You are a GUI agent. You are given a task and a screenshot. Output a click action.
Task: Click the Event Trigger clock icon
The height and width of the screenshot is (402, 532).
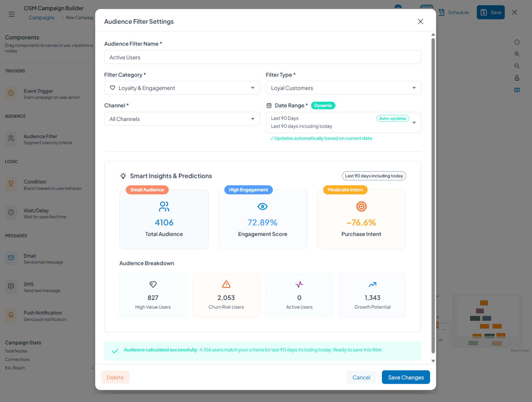pos(11,93)
